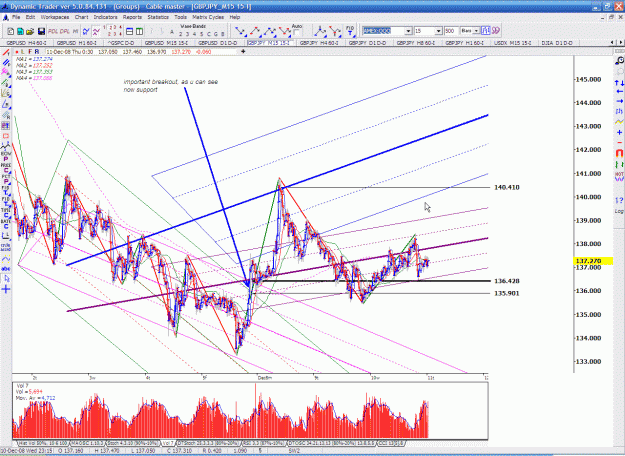
Task: Click the floppy disk Save icon
Action: coord(41,31)
